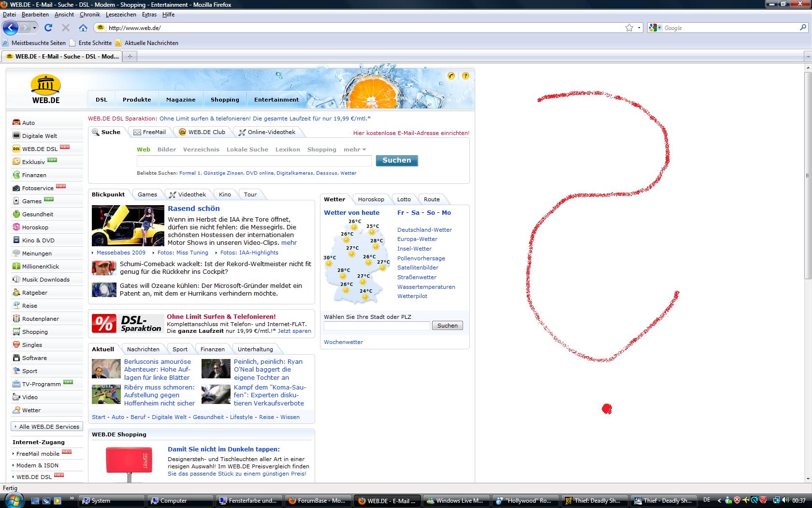The image size is (812, 508).
Task: Click Hier kostenlose E-Mail-Adresse einrichten link
Action: coord(411,133)
